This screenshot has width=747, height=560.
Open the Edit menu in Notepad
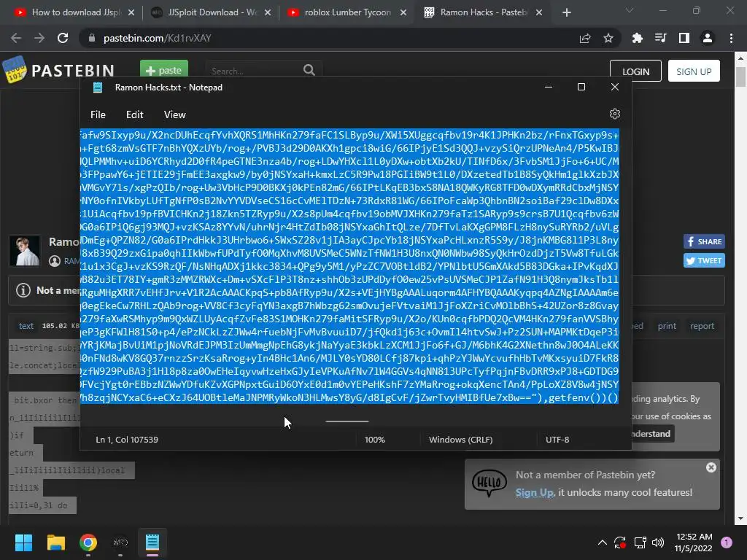pos(134,114)
